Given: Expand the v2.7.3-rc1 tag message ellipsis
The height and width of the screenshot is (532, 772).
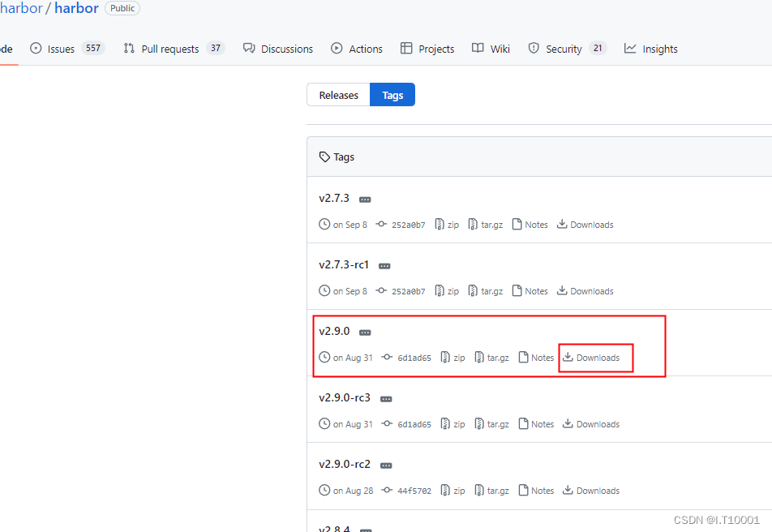Looking at the screenshot, I should click(384, 266).
